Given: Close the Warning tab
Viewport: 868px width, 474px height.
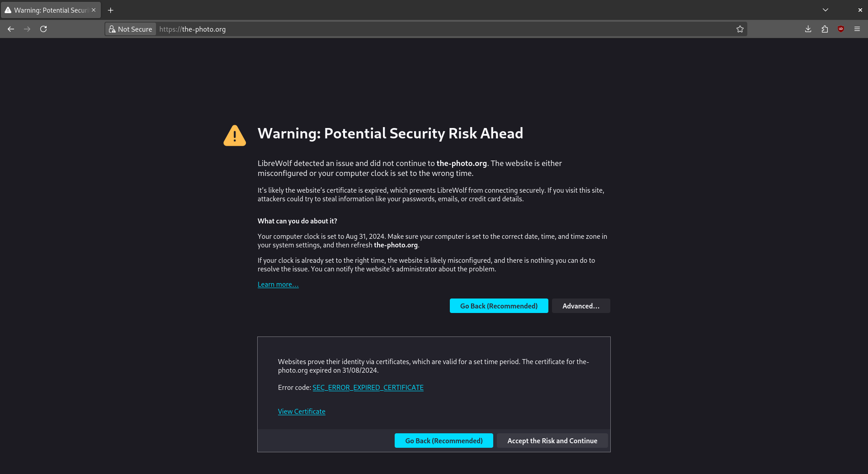Looking at the screenshot, I should click(x=94, y=10).
